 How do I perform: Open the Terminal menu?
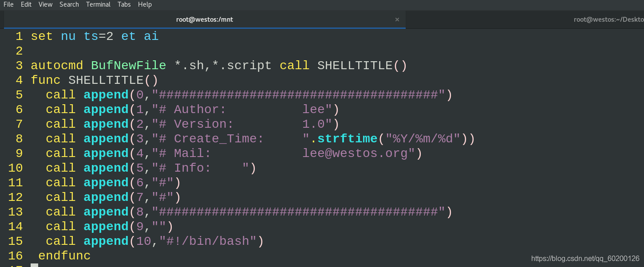[x=98, y=4]
